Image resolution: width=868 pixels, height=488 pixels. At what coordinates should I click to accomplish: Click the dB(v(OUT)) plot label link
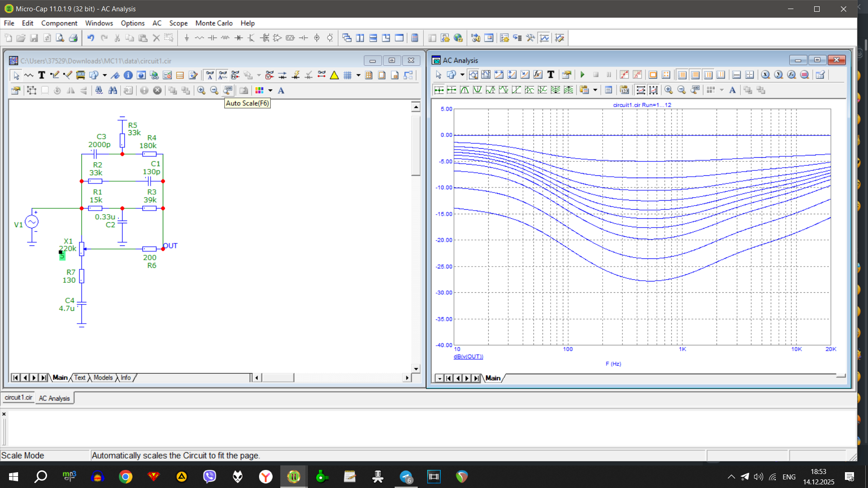point(468,357)
